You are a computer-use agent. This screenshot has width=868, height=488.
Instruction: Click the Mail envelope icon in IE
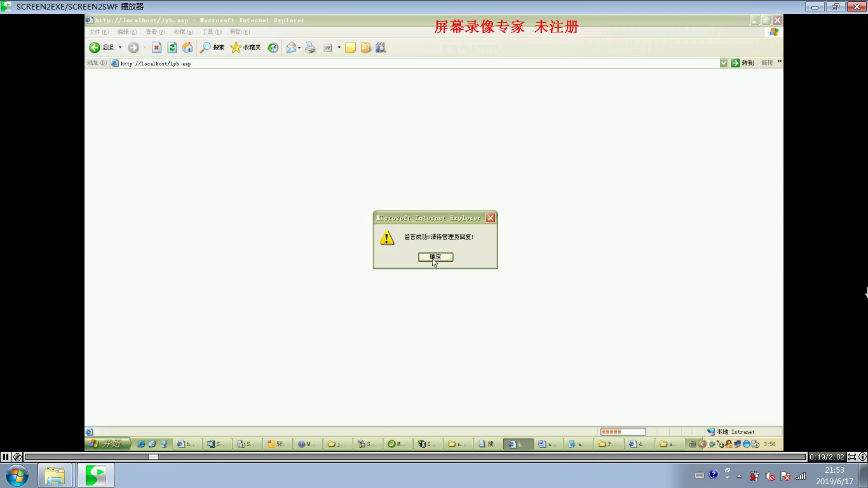point(291,48)
